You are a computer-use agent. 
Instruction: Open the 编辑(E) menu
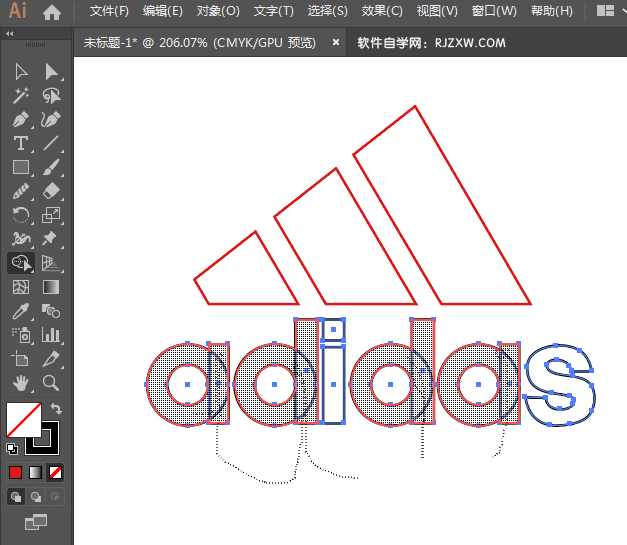pos(163,11)
